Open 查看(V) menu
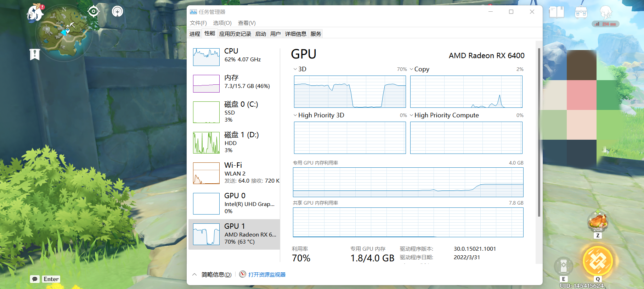The image size is (644, 289). coord(247,23)
